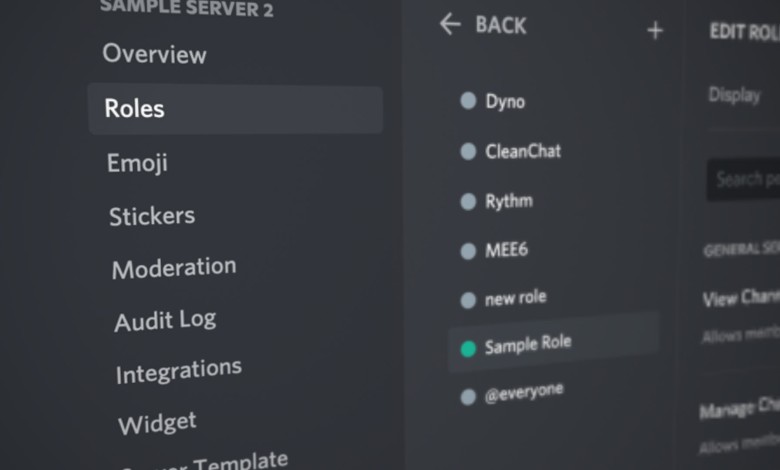The width and height of the screenshot is (780, 470).
Task: Open the Stickers settings
Action: (152, 216)
